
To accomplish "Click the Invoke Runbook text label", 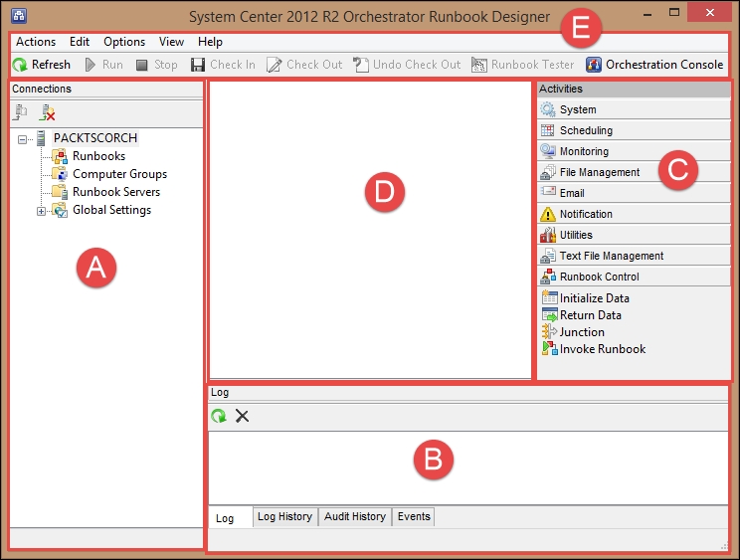I will [x=603, y=349].
